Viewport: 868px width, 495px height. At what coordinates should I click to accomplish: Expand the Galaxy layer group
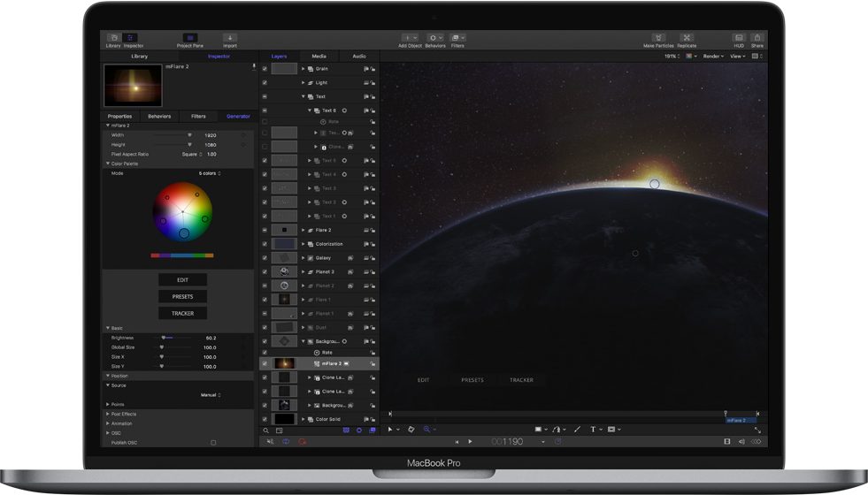click(303, 258)
